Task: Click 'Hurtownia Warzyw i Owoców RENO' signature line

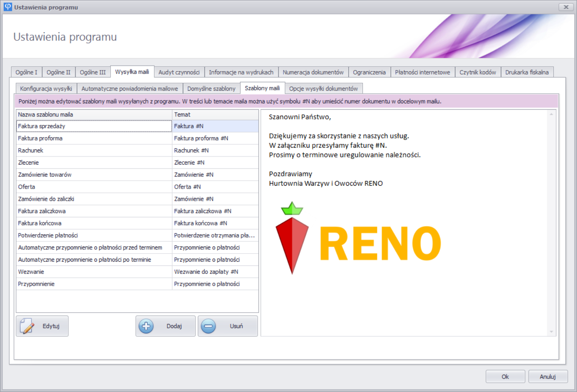Action: click(326, 184)
